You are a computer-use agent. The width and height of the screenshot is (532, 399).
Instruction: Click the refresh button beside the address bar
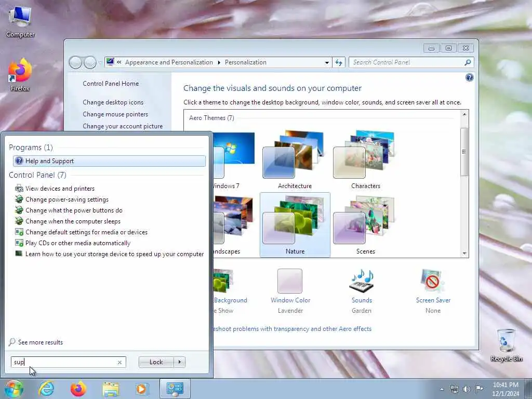pos(339,62)
